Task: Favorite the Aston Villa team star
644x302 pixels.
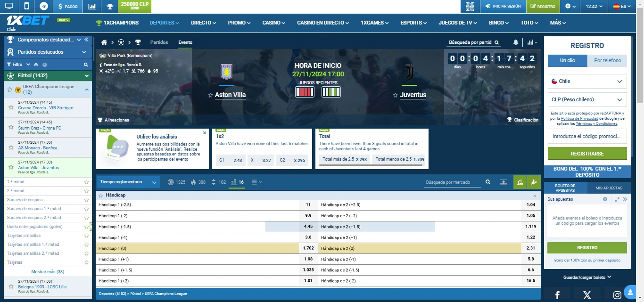Action: [x=210, y=95]
